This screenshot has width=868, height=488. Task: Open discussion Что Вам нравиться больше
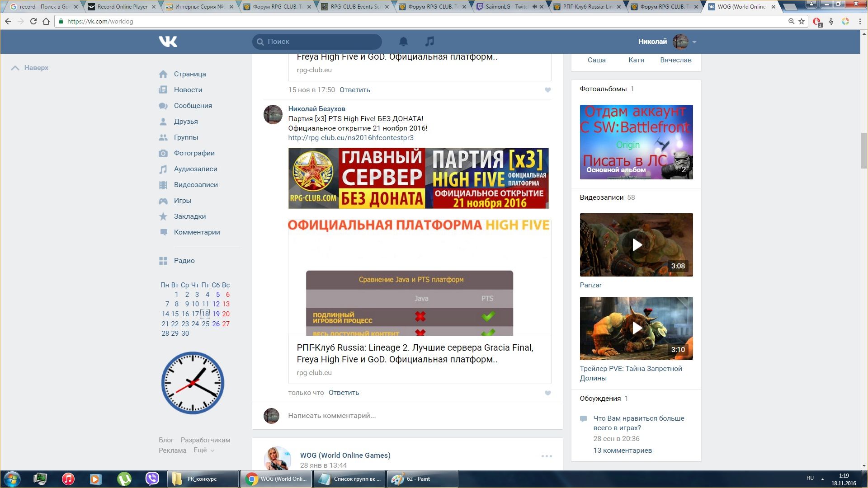[638, 423]
